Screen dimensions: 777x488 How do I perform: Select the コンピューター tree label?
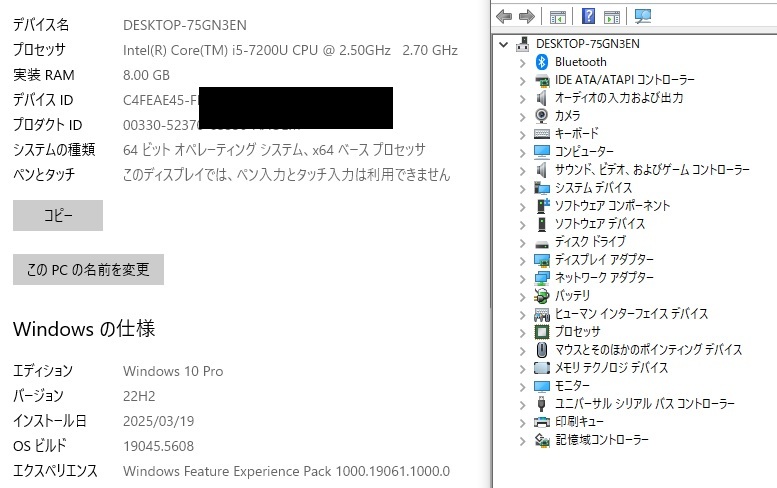[x=584, y=152]
